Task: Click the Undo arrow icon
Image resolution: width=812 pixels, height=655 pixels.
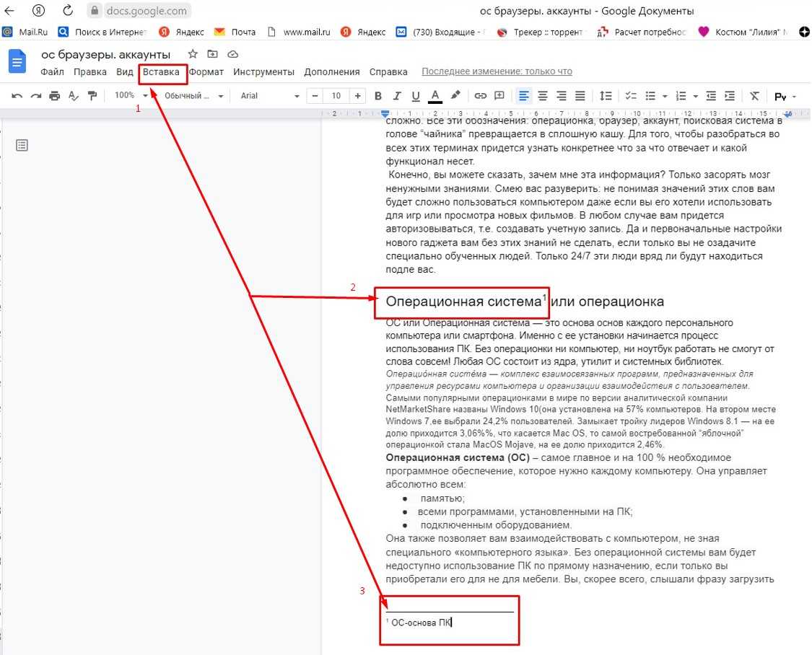Action: (x=17, y=96)
